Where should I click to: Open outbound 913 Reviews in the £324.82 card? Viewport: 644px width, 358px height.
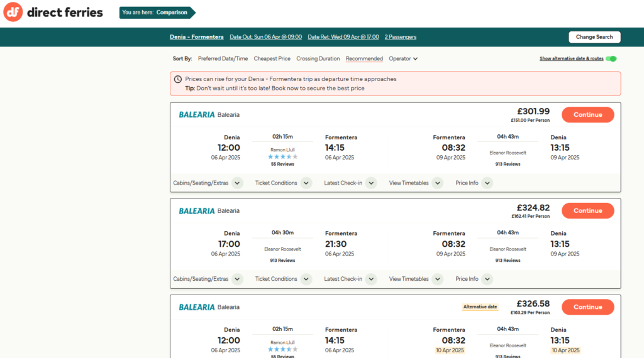(282, 261)
